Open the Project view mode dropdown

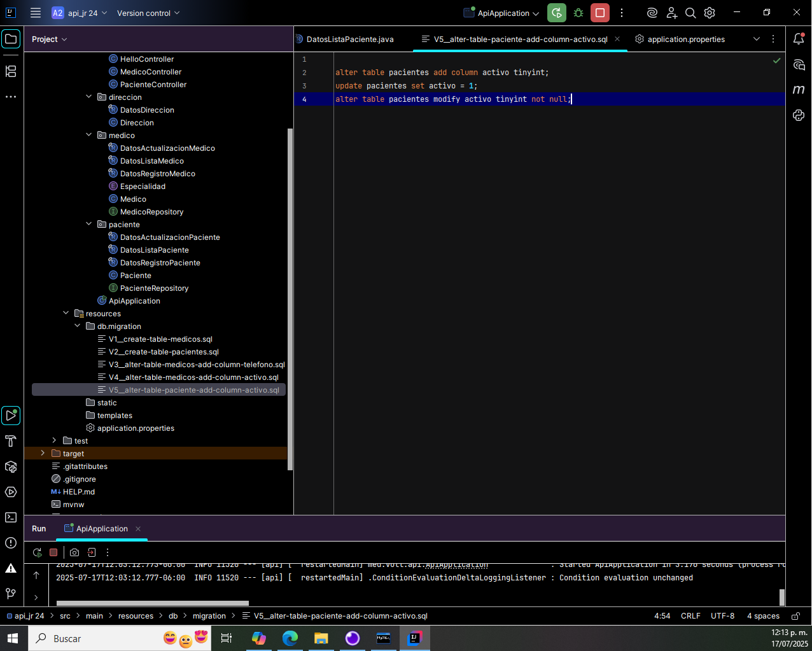coord(50,39)
